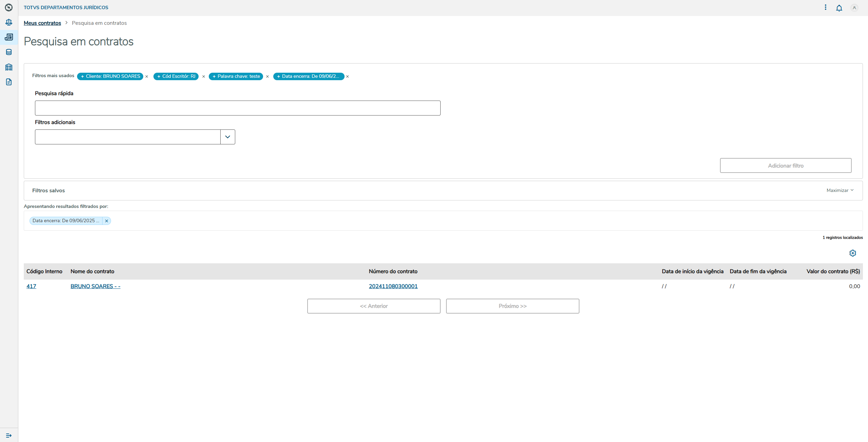This screenshot has width=868, height=442.
Task: Open contract number 202411080300001
Action: point(393,286)
